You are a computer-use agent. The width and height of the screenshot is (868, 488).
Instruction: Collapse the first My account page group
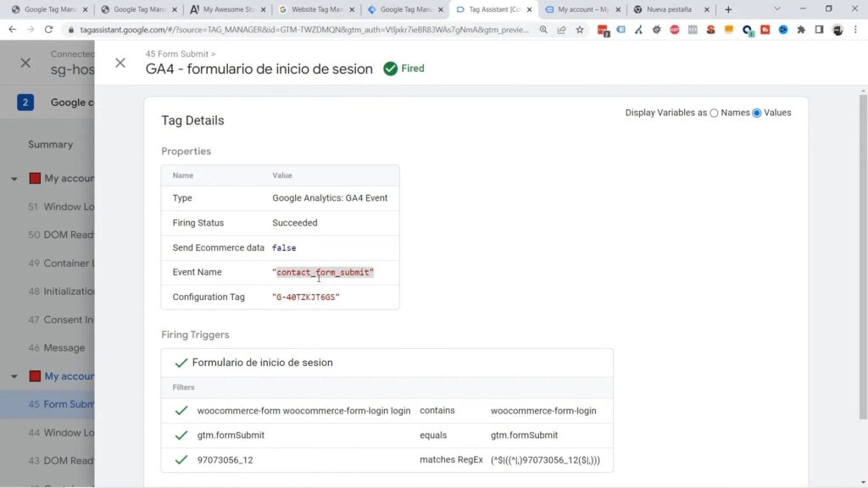14,179
